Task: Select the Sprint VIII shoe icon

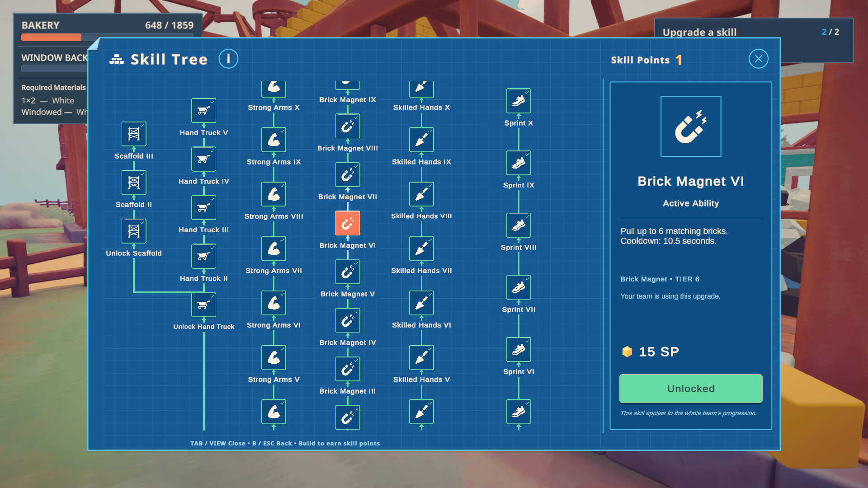Action: coord(519,225)
